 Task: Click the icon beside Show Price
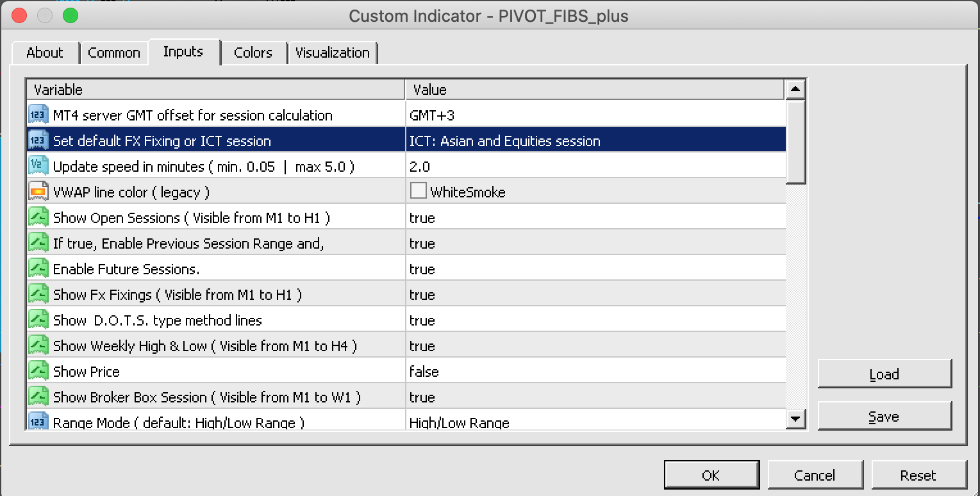38,372
